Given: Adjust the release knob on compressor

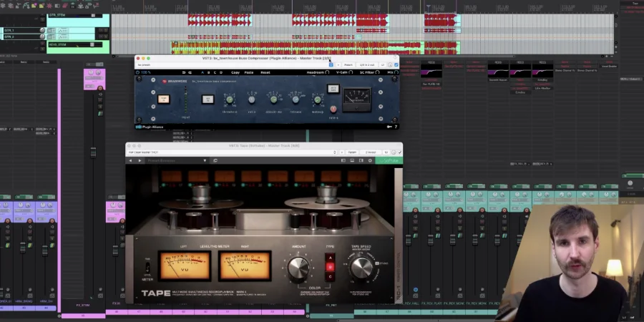Looking at the screenshot, I should tap(296, 99).
